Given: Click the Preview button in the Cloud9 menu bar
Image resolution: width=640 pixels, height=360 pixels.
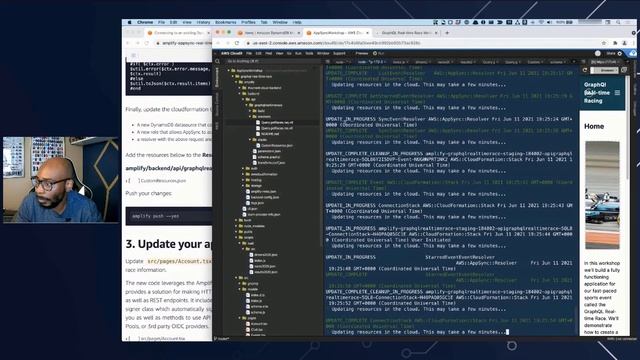Looking at the screenshot, I should pos(362,53).
